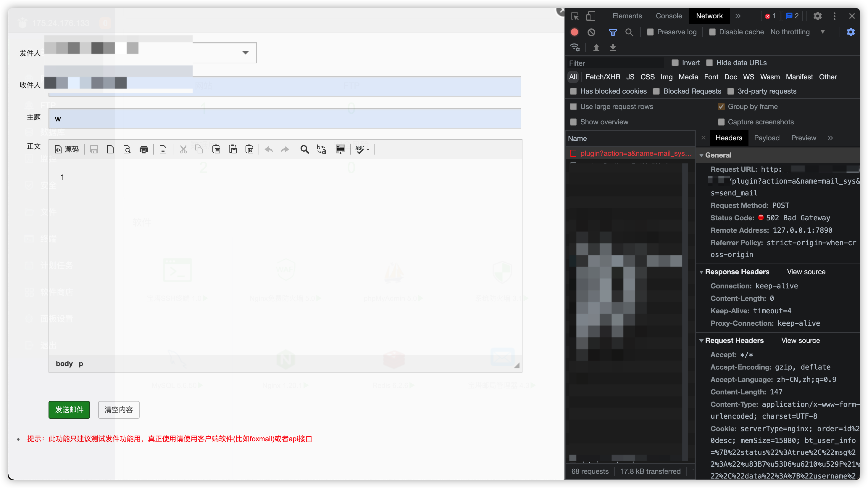Expand more request detail tabs chevron
868x488 pixels.
click(830, 138)
